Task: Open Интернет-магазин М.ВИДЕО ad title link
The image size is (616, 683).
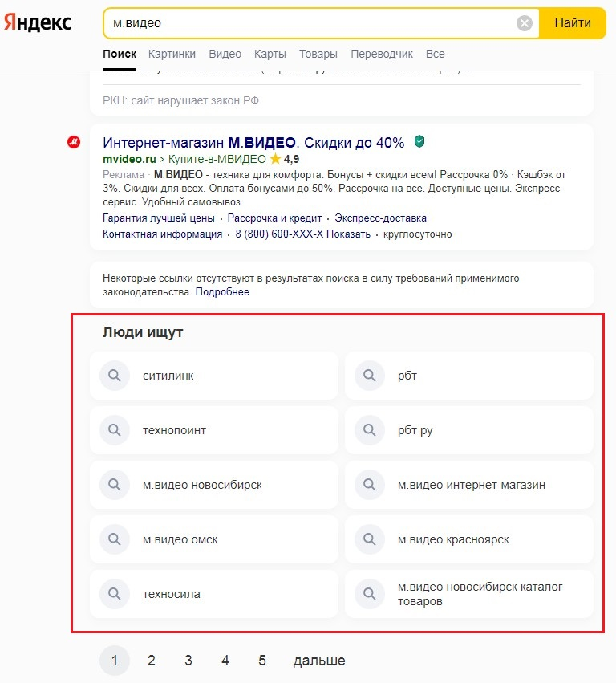Action: (253, 143)
